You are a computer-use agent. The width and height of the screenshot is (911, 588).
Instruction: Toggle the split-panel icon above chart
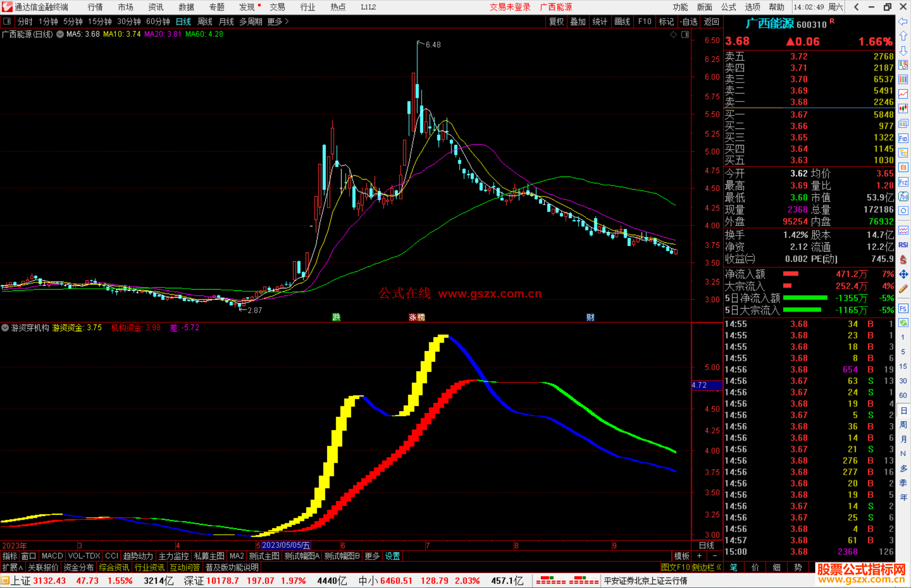[x=685, y=35]
